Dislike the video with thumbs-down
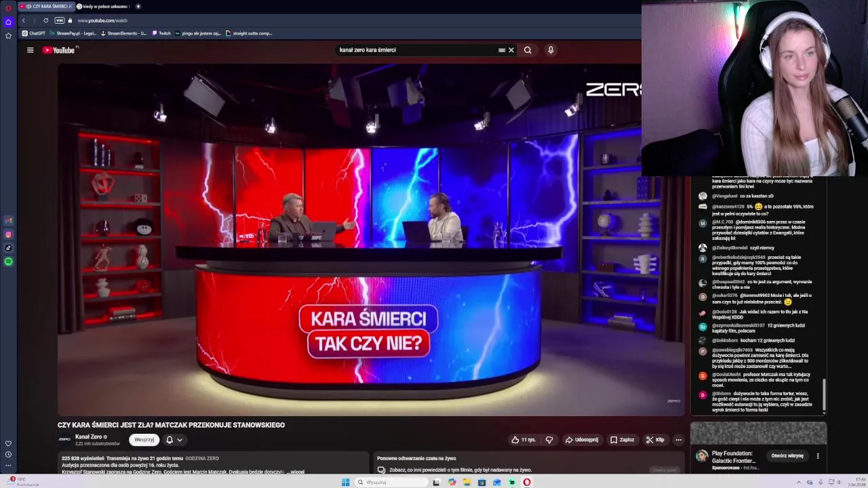868x488 pixels. (x=549, y=440)
